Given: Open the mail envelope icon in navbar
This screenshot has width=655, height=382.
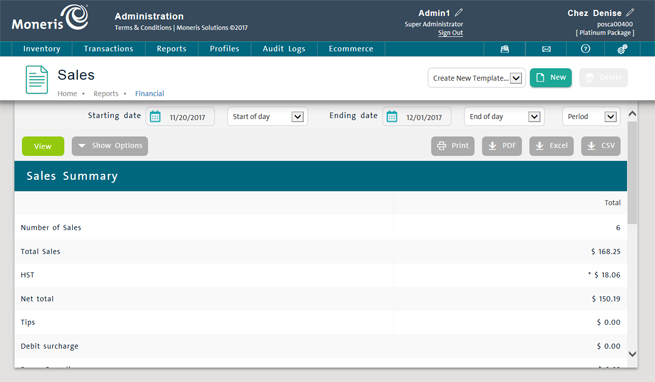Looking at the screenshot, I should click(546, 49).
